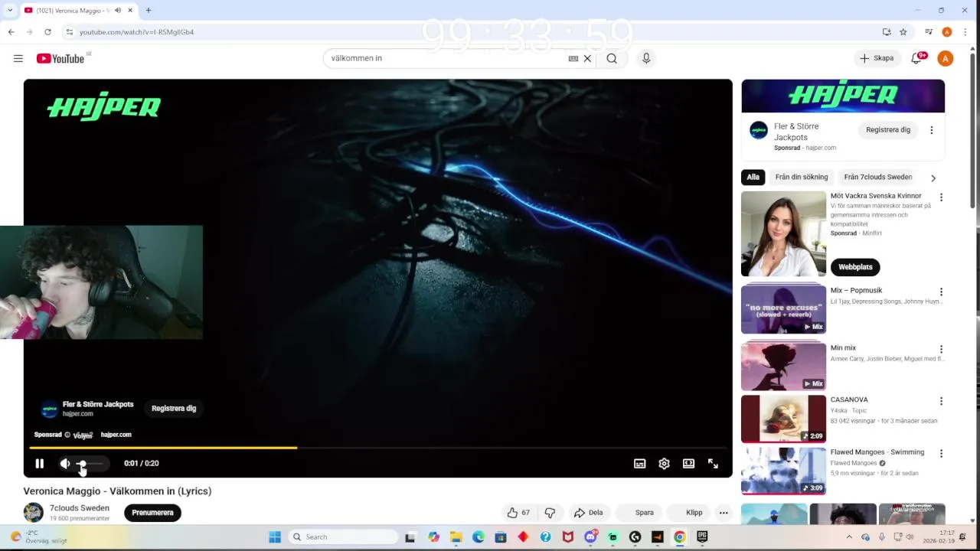
Task: Open player settings gear
Action: (664, 463)
